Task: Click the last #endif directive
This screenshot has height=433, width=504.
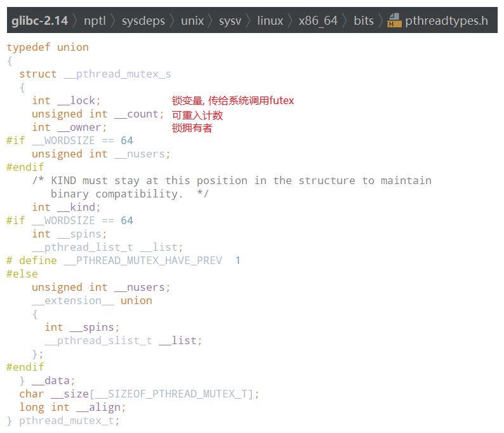Action: 25,367
